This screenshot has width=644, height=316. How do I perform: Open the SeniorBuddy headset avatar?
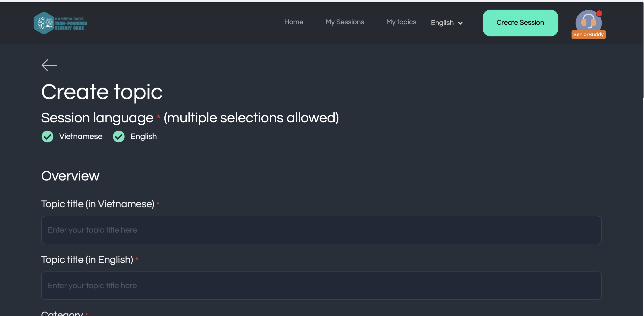pos(588,22)
